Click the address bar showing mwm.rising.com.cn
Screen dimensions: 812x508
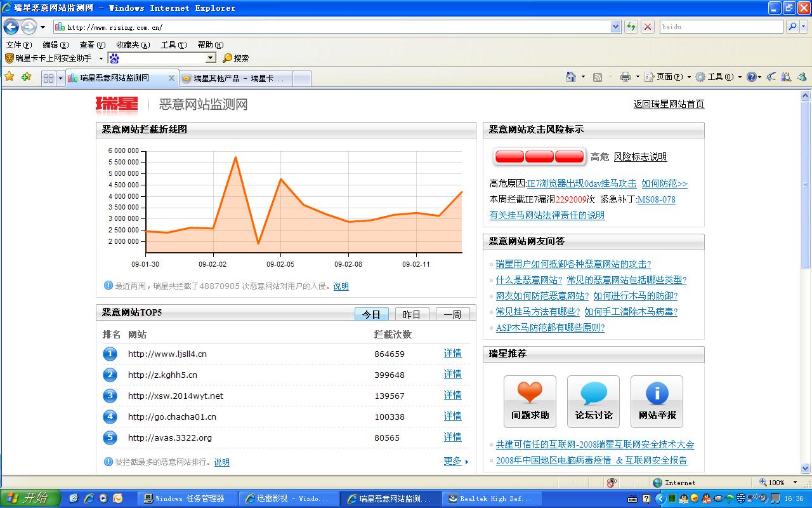click(x=331, y=27)
